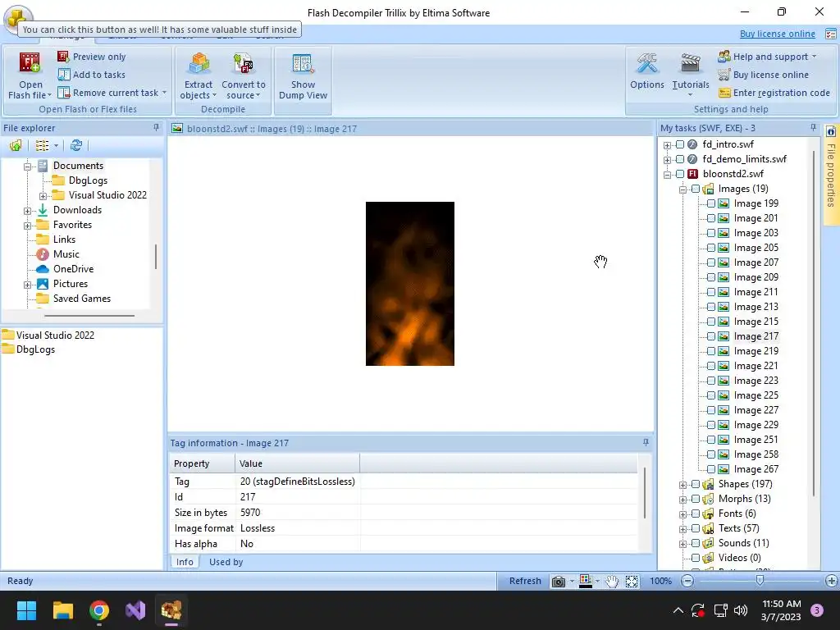Expand Visual Studio 2022 tree folder
This screenshot has width=840, height=630.
43,196
